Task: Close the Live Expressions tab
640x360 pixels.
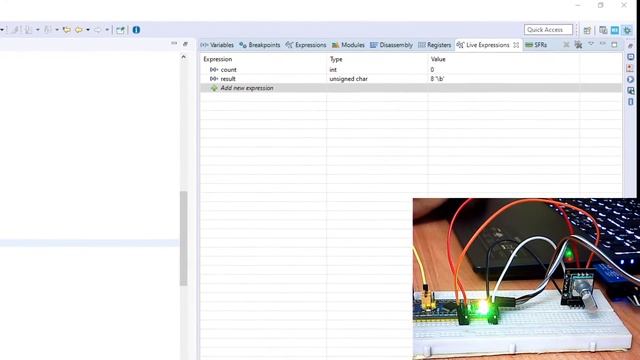Action: coord(516,45)
